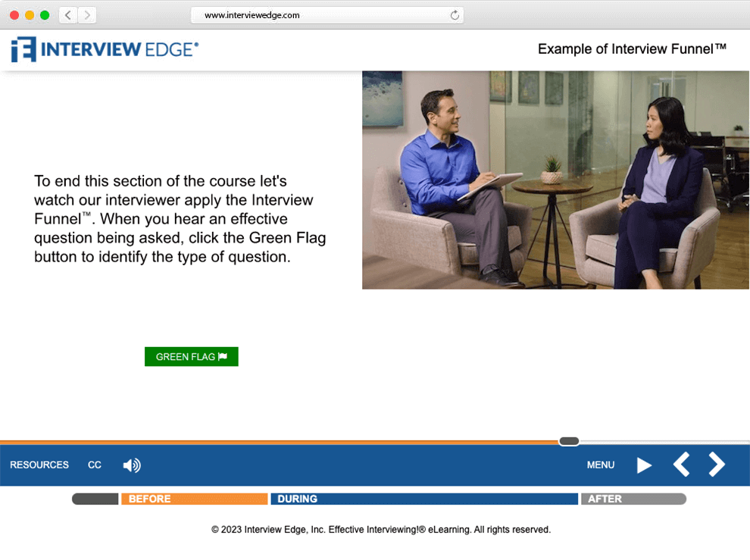Reload the page in the browser

(x=455, y=15)
